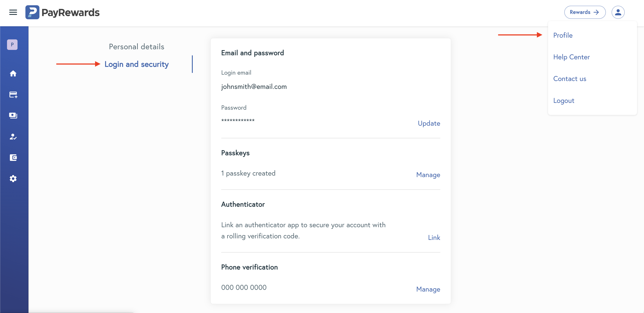Click Link to add authenticator app

[434, 237]
